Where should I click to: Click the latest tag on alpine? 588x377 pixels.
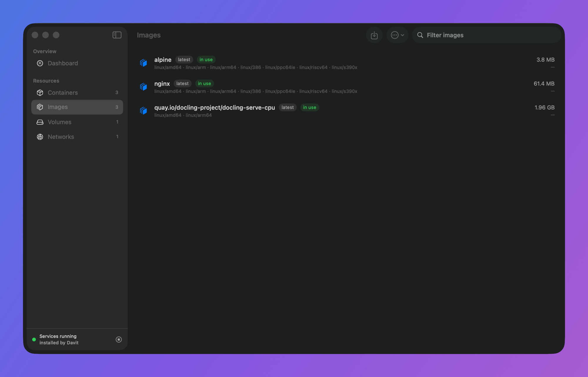(184, 59)
